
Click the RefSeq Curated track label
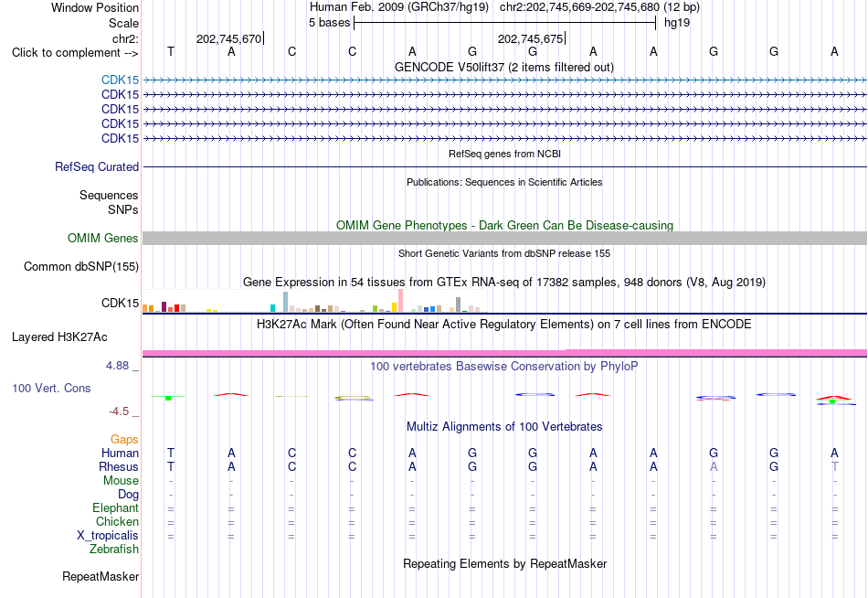pyautogui.click(x=97, y=166)
